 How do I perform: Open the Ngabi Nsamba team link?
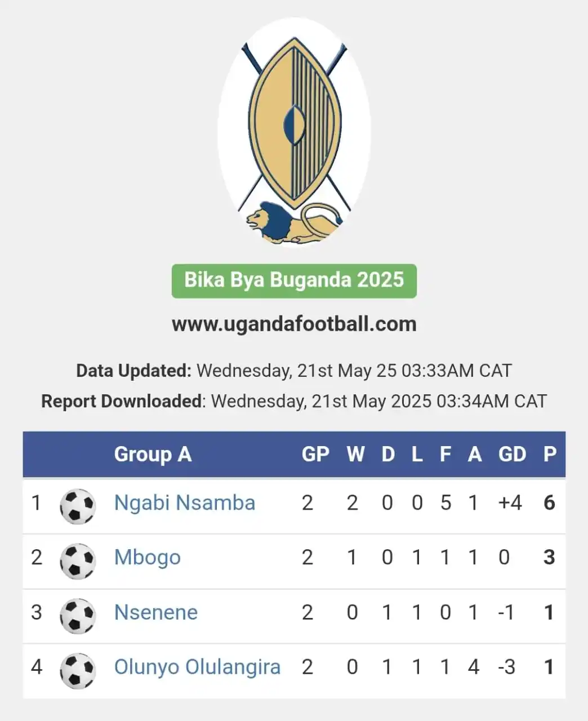(x=185, y=502)
